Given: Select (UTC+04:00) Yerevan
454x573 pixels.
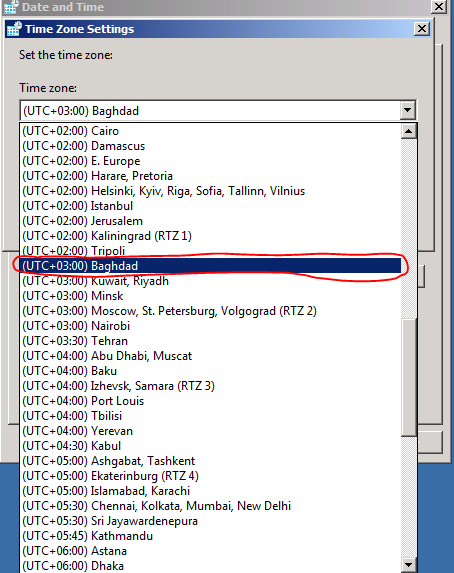Looking at the screenshot, I should [211, 430].
